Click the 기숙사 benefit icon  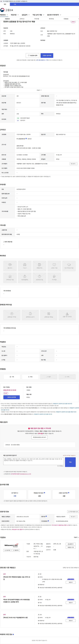(x=25, y=266)
